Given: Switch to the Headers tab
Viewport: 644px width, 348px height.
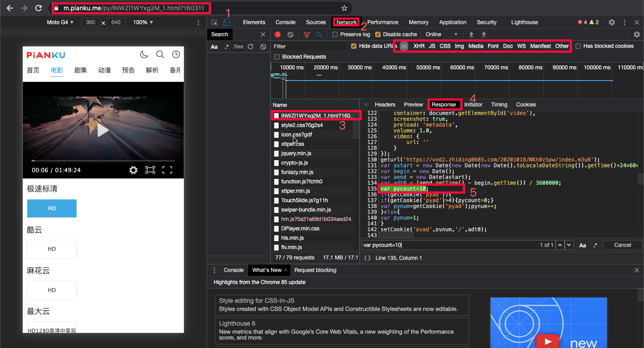Looking at the screenshot, I should (385, 105).
